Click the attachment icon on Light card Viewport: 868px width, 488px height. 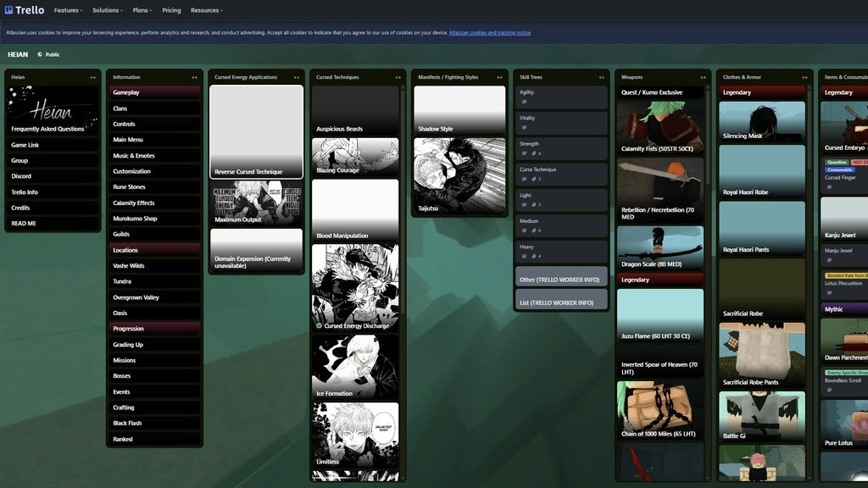(x=534, y=205)
